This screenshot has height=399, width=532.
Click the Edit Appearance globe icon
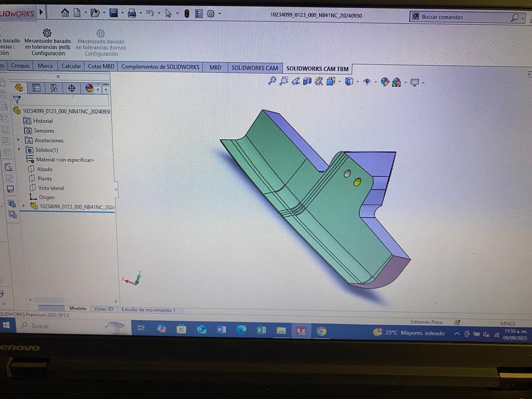pyautogui.click(x=384, y=81)
